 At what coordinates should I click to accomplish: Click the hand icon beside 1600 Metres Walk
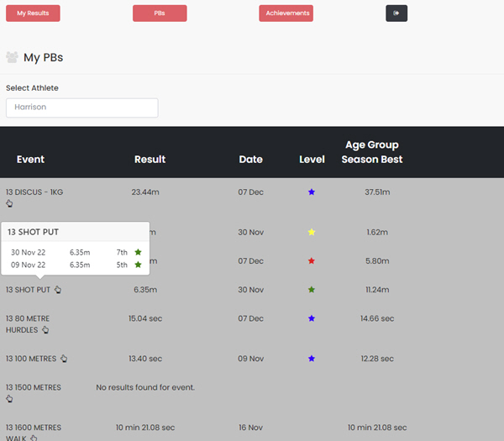pos(34,438)
